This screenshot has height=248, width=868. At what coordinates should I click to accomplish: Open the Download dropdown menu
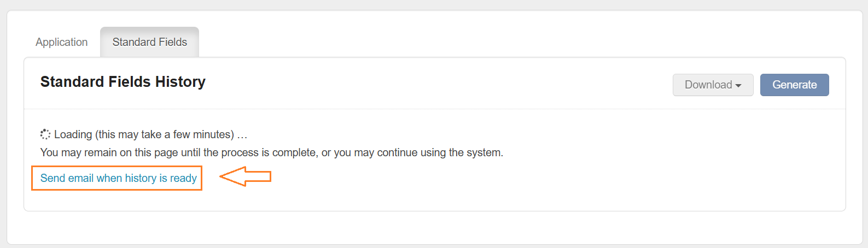(x=713, y=85)
